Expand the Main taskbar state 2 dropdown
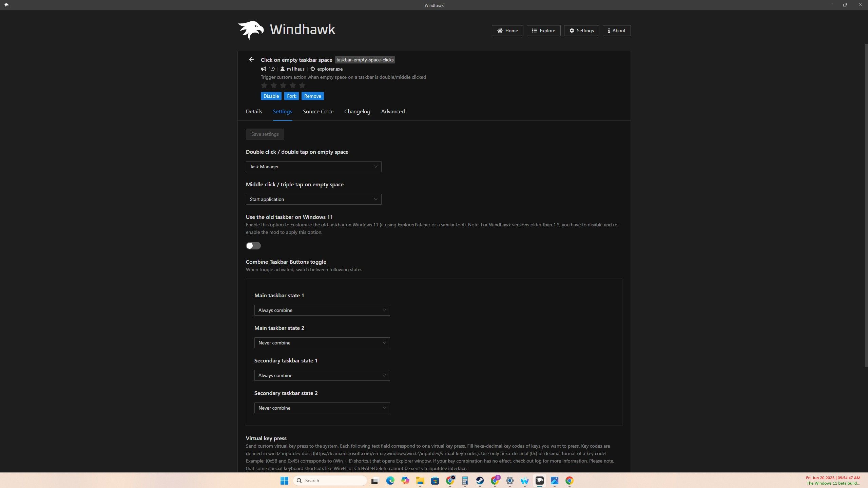The width and height of the screenshot is (868, 488). [322, 343]
